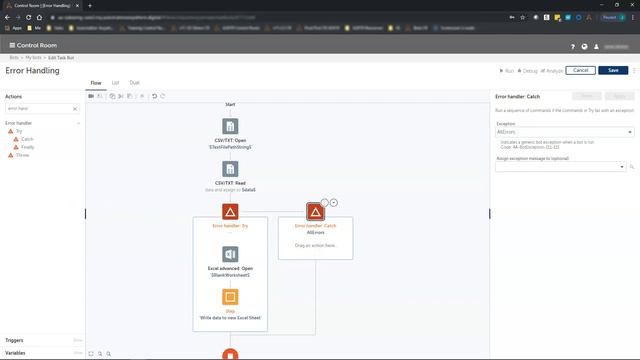The height and width of the screenshot is (360, 640).
Task: Select the Error handler: Catch node icon
Action: pyautogui.click(x=315, y=212)
